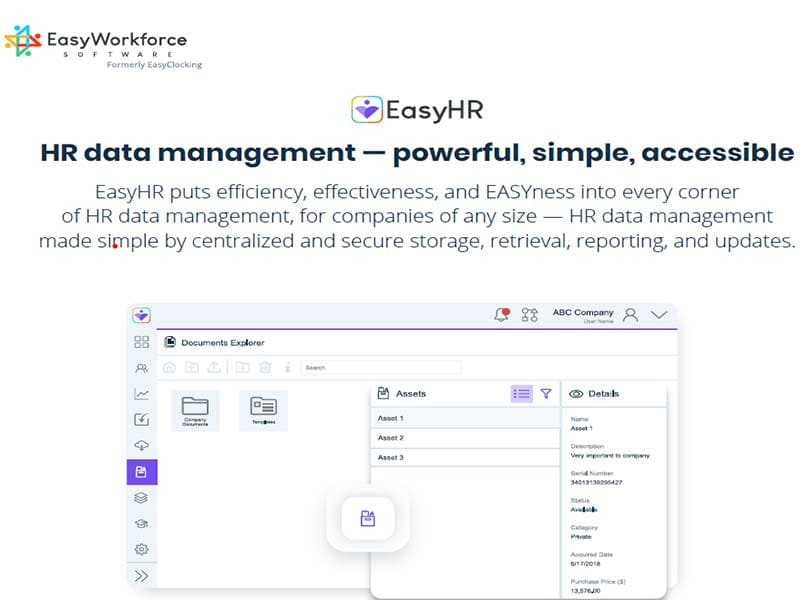Switch to the Documents Explorer header tab

pos(220,342)
